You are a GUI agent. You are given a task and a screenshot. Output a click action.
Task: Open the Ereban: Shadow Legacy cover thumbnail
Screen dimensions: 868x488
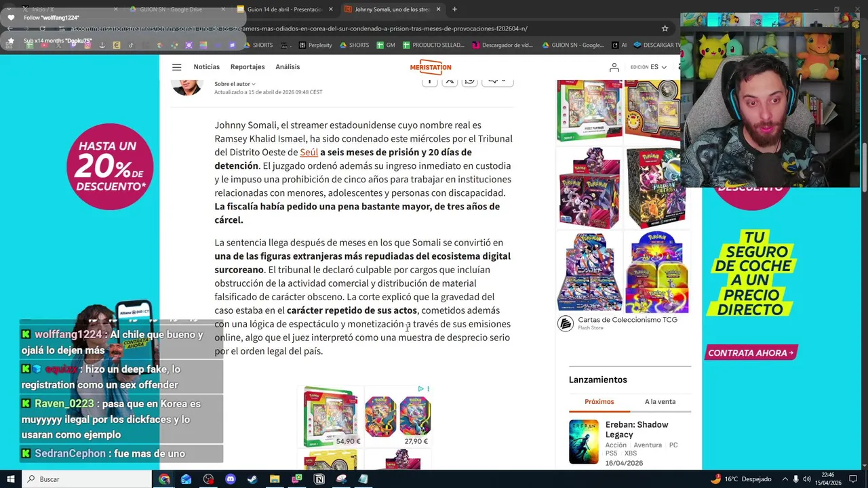pyautogui.click(x=583, y=442)
